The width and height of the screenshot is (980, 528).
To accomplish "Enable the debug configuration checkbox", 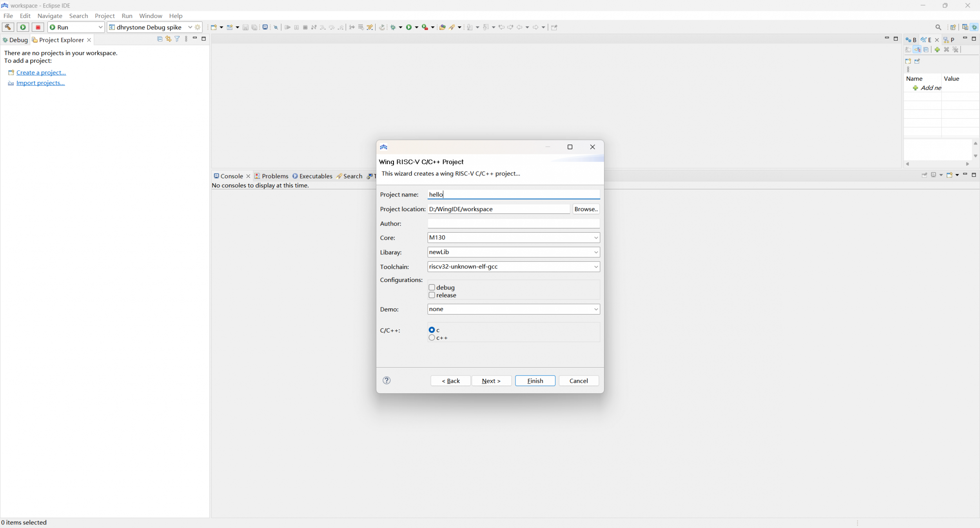I will click(432, 288).
